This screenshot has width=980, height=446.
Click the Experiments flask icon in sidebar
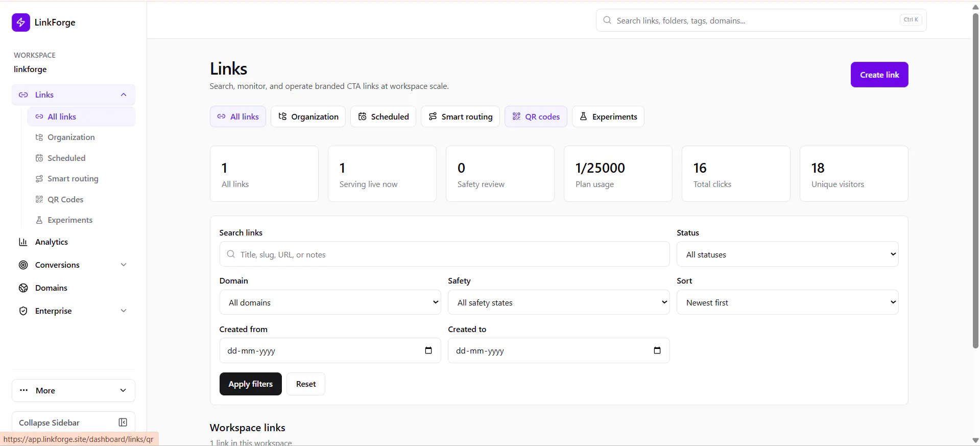coord(39,220)
